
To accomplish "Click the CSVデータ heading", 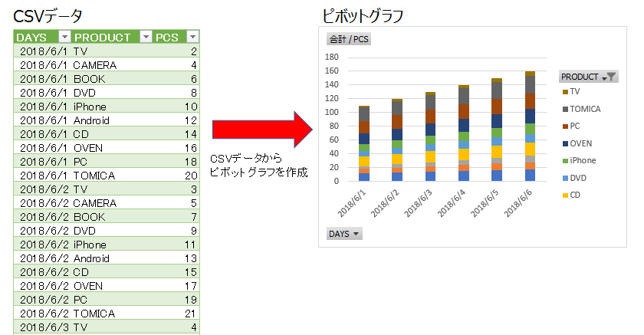I will (48, 16).
